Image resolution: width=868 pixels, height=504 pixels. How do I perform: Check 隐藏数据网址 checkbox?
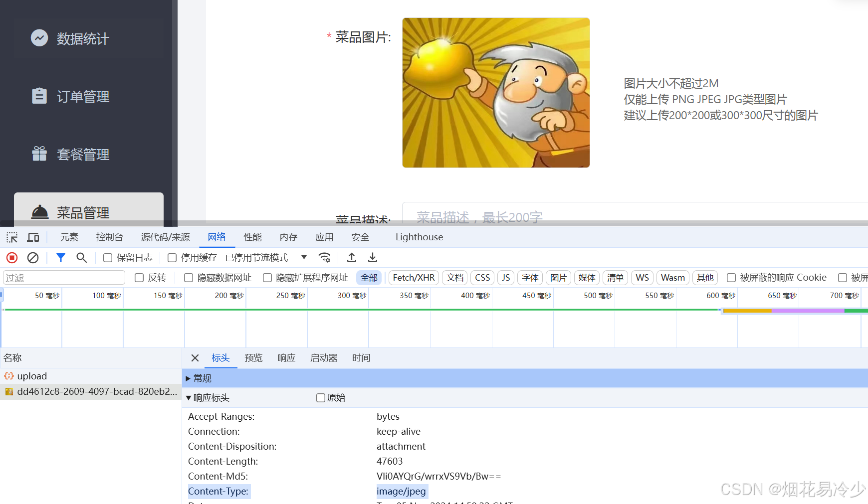(x=189, y=278)
